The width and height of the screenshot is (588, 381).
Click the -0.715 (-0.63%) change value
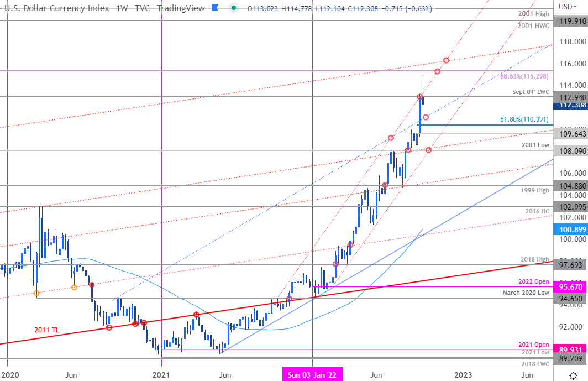point(407,8)
